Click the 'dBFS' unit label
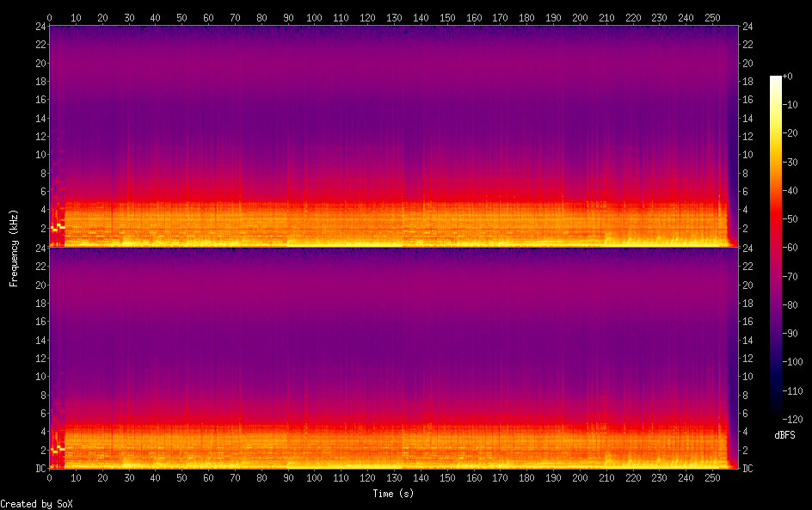 [784, 435]
